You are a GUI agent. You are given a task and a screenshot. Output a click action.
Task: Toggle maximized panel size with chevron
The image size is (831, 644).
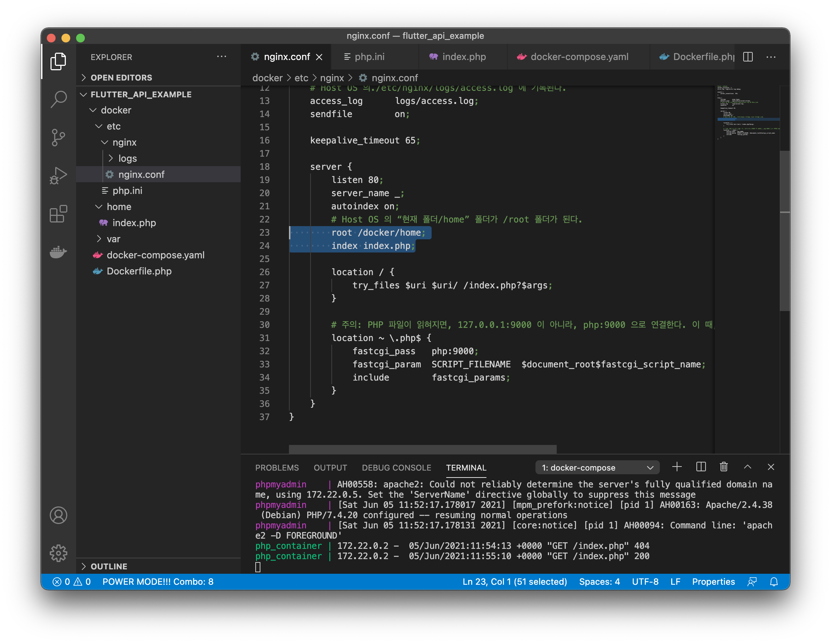[x=747, y=467]
